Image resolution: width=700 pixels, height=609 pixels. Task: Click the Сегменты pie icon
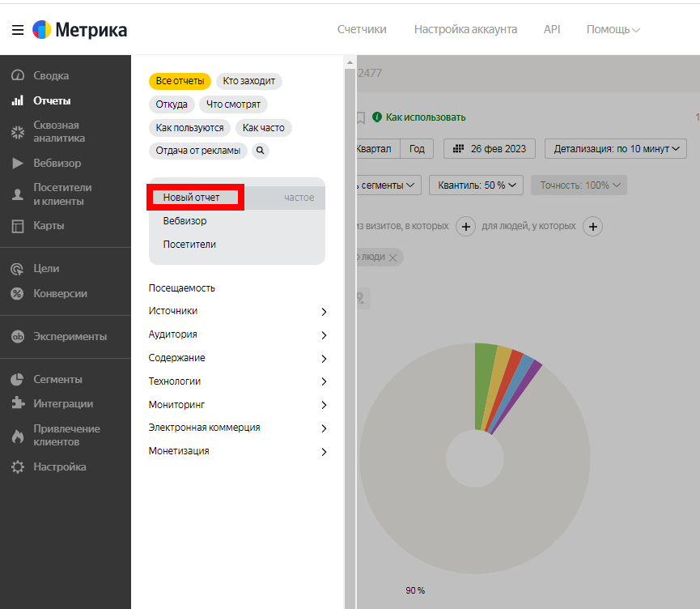tap(17, 379)
